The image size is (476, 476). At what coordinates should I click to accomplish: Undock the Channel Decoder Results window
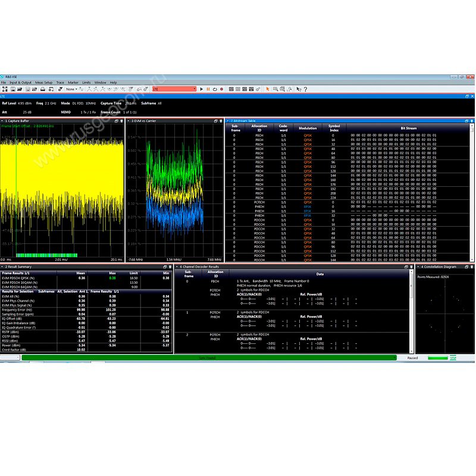(x=406, y=267)
